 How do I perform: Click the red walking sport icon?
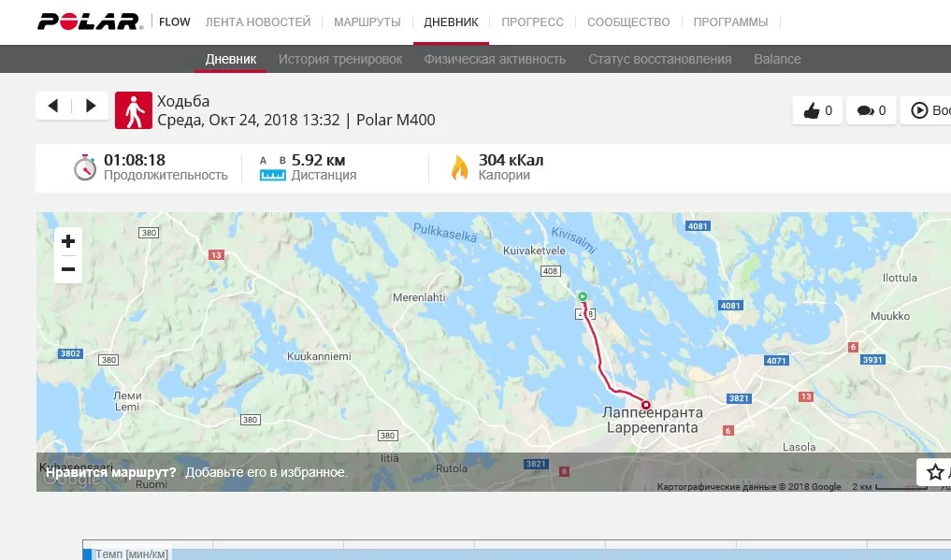(x=134, y=110)
